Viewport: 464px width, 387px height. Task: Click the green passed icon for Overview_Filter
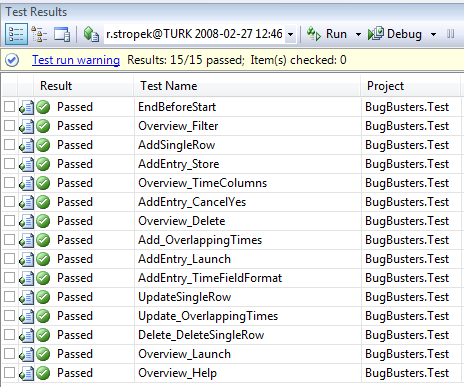43,126
